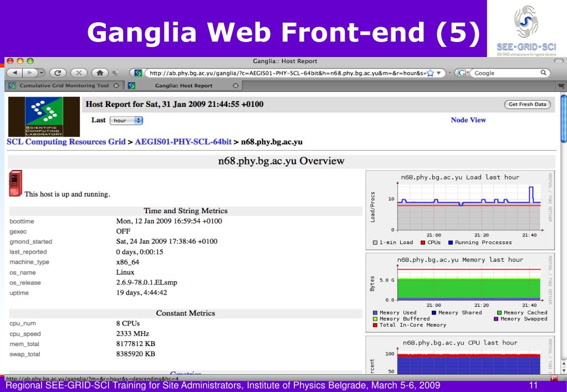Bookmark this page with the star icon
Image resolution: width=567 pixels, height=392 pixels.
coord(430,73)
